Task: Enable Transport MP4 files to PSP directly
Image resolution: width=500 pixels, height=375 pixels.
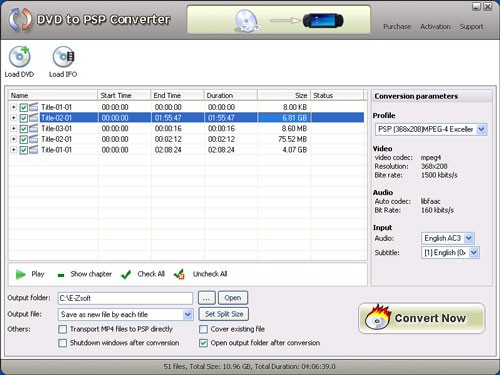Action: (62, 329)
